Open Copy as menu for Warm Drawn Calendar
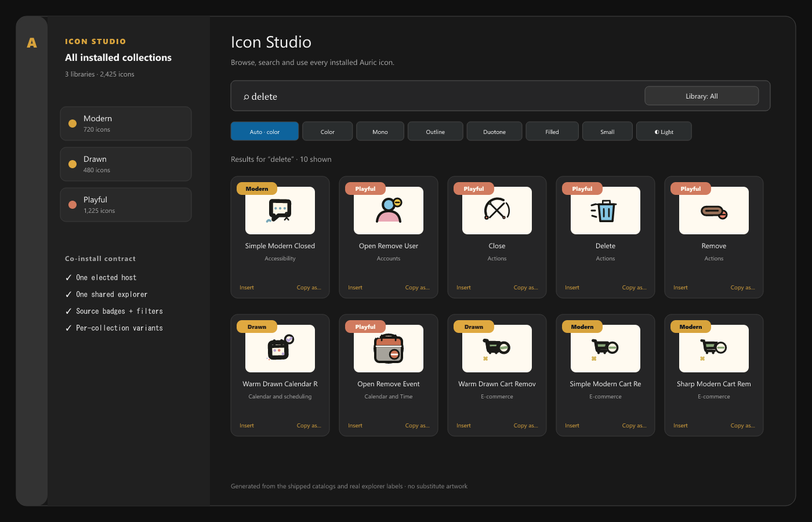The height and width of the screenshot is (522, 812). click(x=309, y=426)
